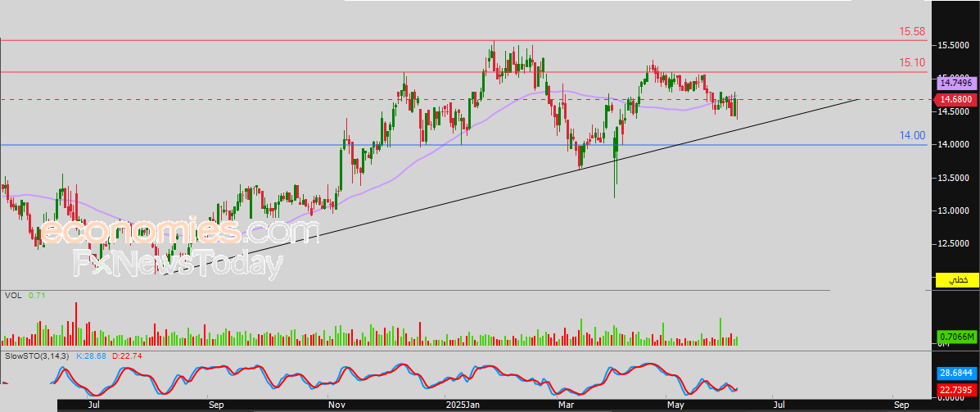Click the Mar label on time axis
Image resolution: width=980 pixels, height=412 pixels.
point(567,405)
